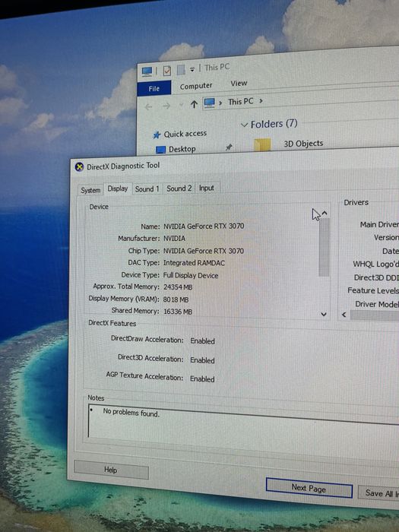Select Integrated RAMDAC text
399x532 pixels.
(x=194, y=263)
